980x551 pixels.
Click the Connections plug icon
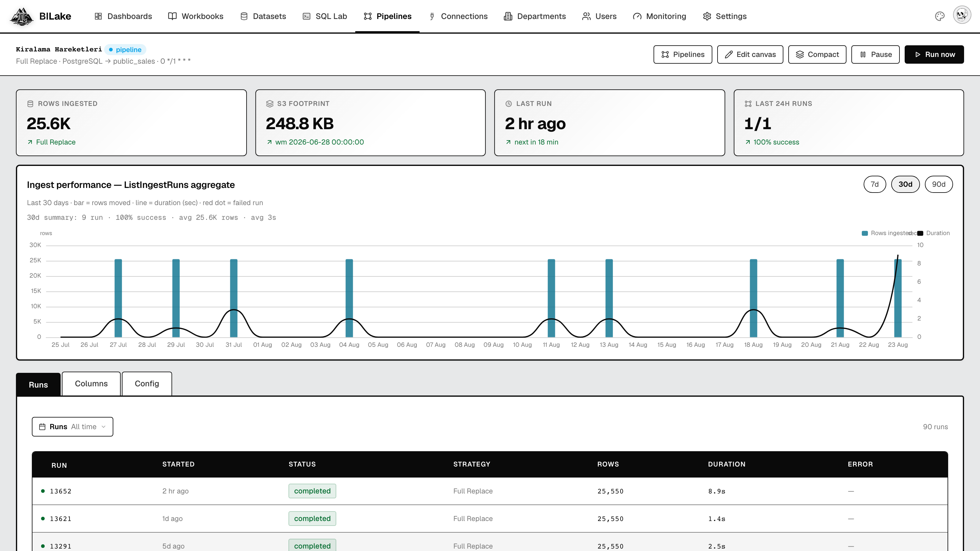coord(432,16)
